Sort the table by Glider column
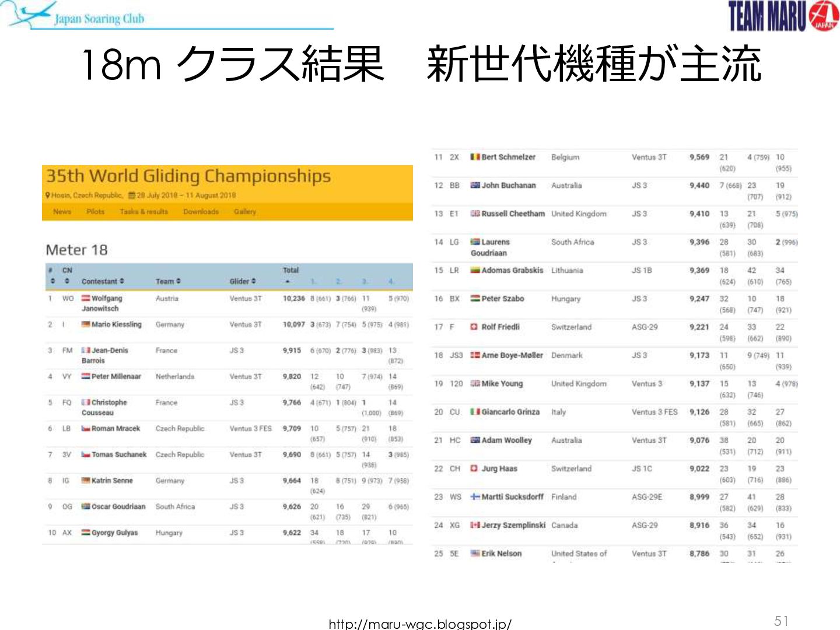 click(x=243, y=281)
